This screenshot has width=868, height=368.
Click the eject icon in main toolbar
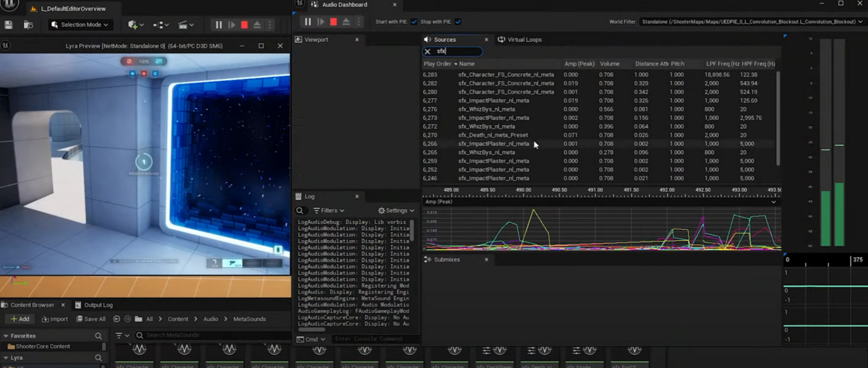[258, 25]
